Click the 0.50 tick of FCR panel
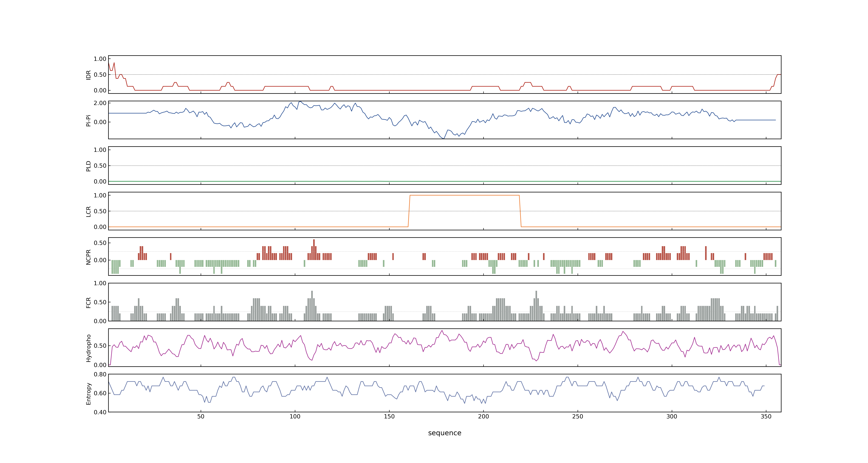The width and height of the screenshot is (868, 463). coord(100,302)
